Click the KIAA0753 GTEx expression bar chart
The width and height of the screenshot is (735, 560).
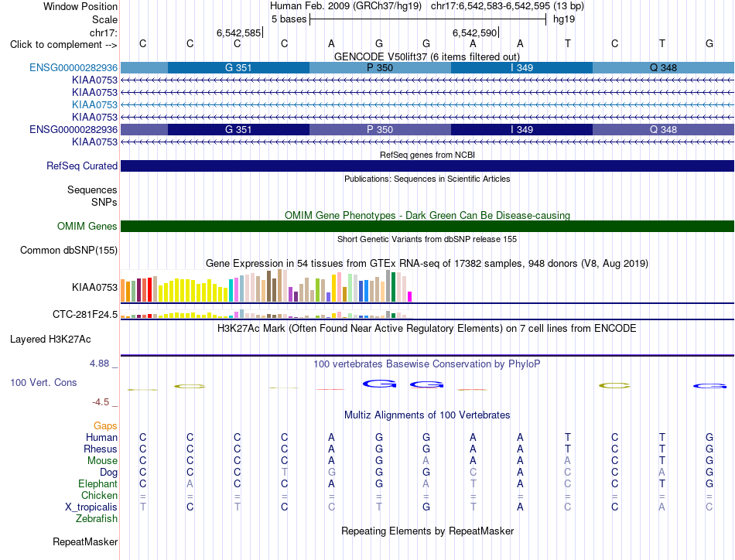(x=266, y=285)
